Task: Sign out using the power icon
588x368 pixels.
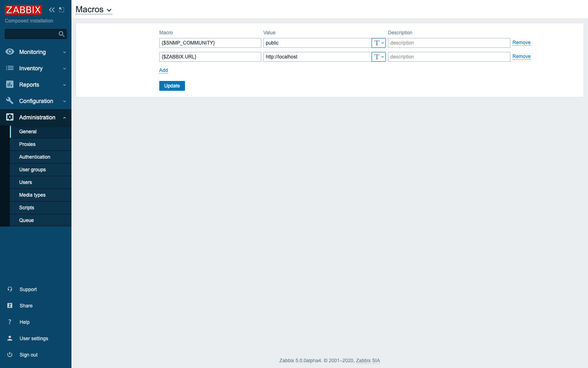Action: [x=10, y=355]
